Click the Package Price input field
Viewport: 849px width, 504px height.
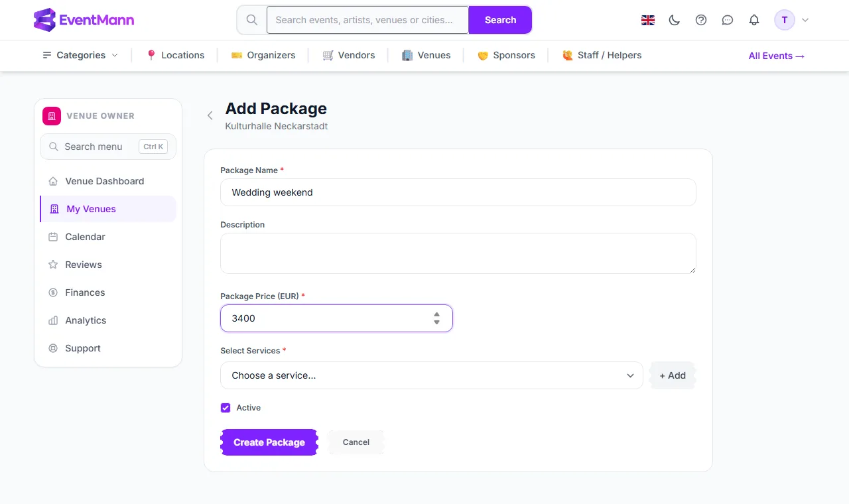pyautogui.click(x=336, y=318)
